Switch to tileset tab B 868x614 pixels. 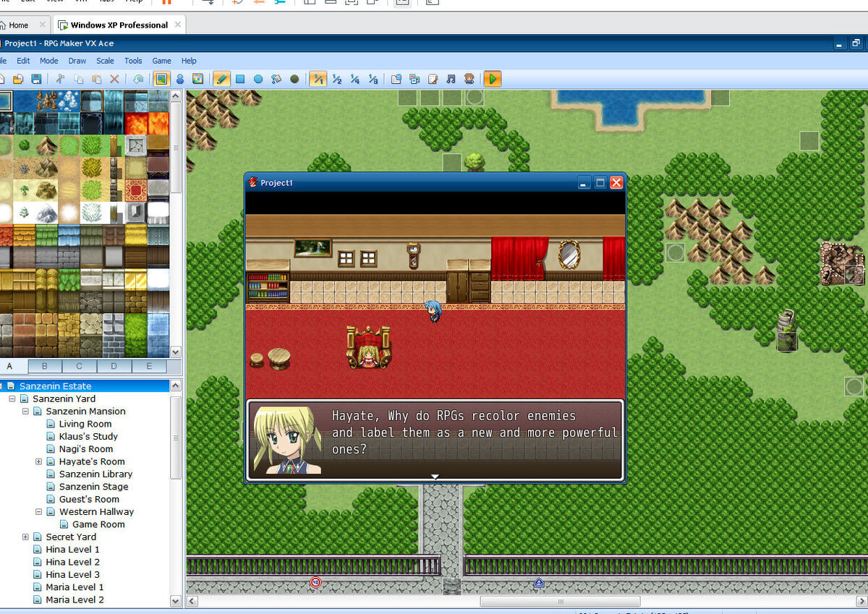pos(45,366)
